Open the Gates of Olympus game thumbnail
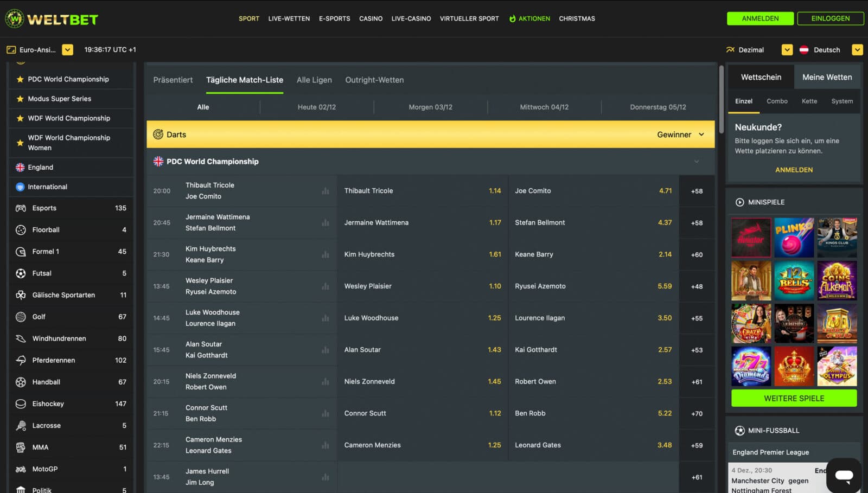The width and height of the screenshot is (868, 493). pos(837,367)
